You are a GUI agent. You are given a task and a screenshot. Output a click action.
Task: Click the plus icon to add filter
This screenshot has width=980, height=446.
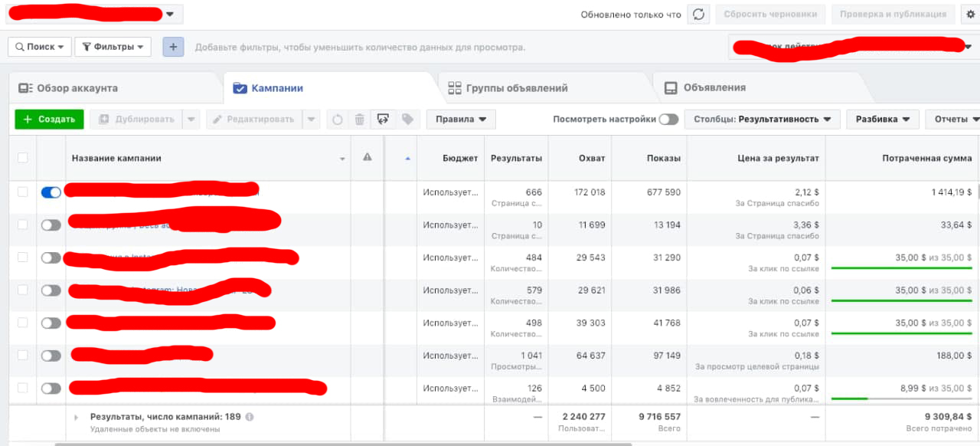click(x=173, y=47)
